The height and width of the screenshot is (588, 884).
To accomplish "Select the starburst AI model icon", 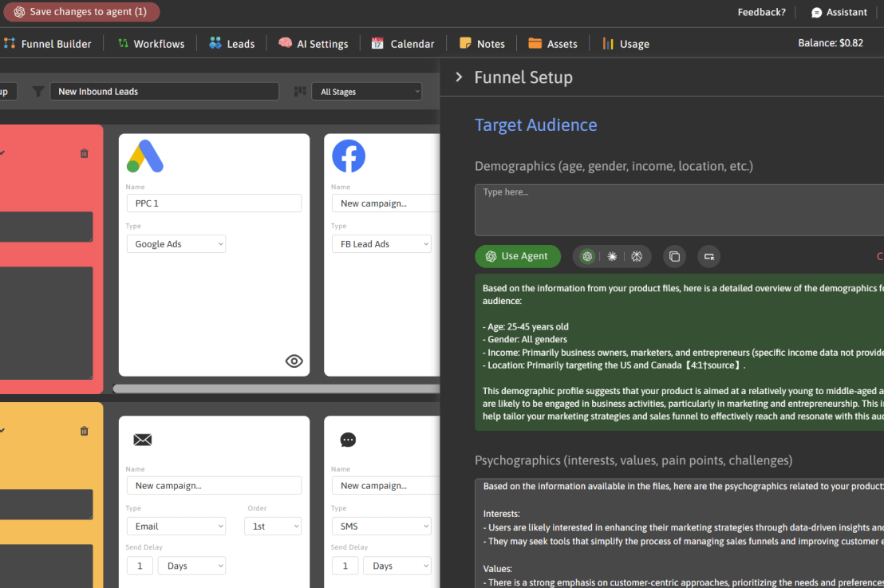I will point(612,256).
